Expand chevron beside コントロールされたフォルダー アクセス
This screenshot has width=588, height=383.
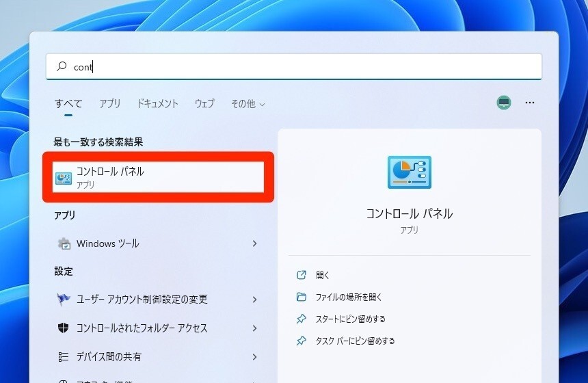pos(254,328)
